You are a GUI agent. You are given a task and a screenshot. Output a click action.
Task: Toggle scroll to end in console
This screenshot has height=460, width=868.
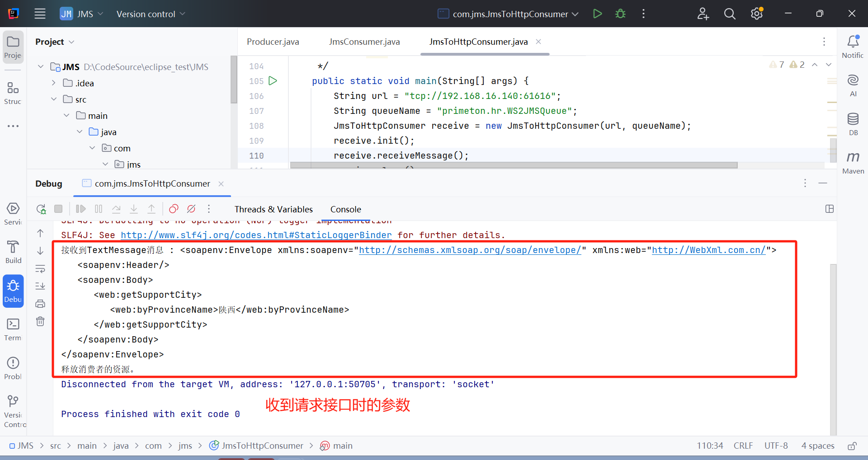click(40, 286)
